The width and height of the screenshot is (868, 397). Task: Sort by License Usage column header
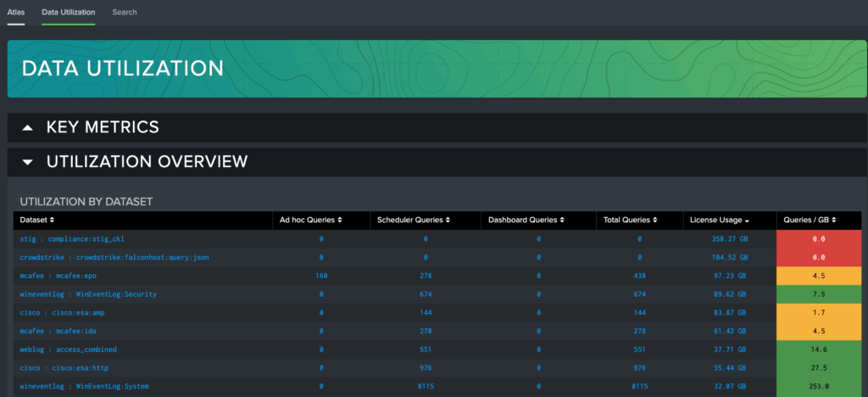720,220
